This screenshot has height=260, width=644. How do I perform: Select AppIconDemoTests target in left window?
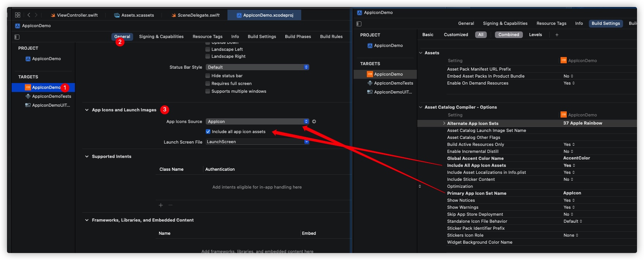point(48,96)
